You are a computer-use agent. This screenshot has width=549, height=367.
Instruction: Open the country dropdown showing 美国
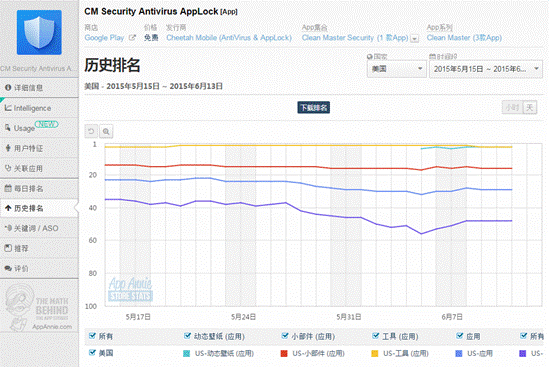397,69
